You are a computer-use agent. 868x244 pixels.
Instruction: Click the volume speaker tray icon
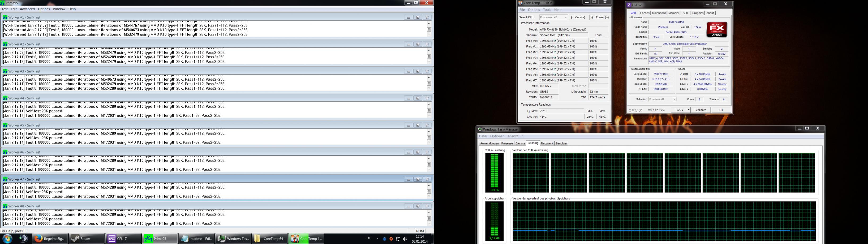[x=405, y=239]
